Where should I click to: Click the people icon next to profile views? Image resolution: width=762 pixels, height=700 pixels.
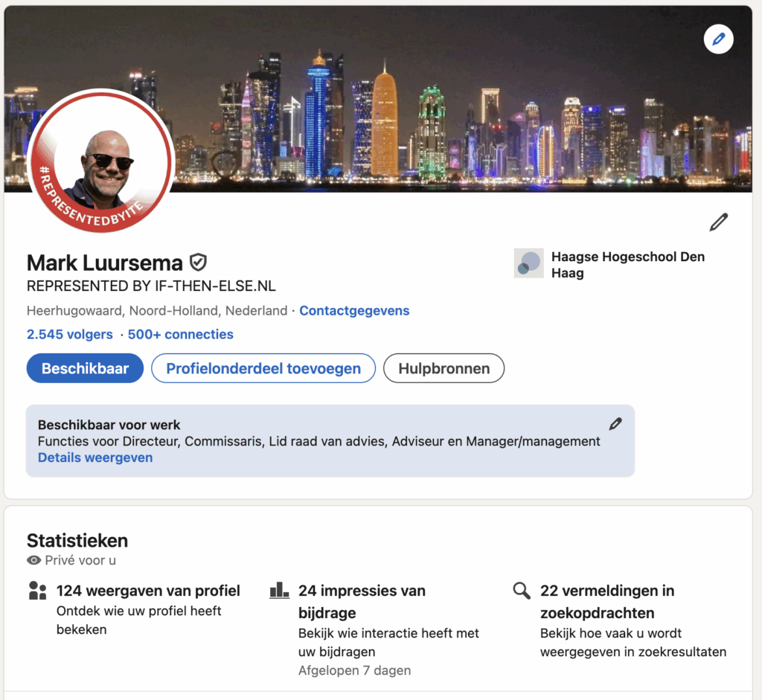37,591
